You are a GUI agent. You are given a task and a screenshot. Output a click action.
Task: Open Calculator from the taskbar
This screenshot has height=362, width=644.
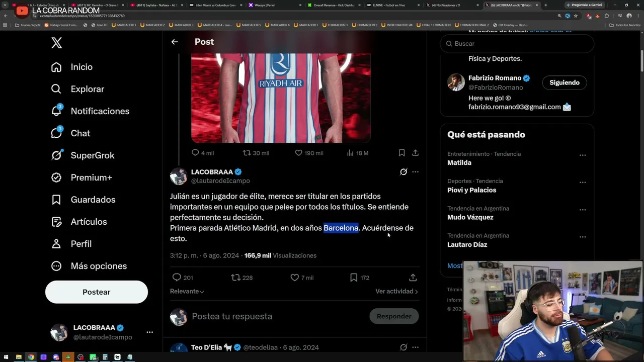tap(105, 357)
